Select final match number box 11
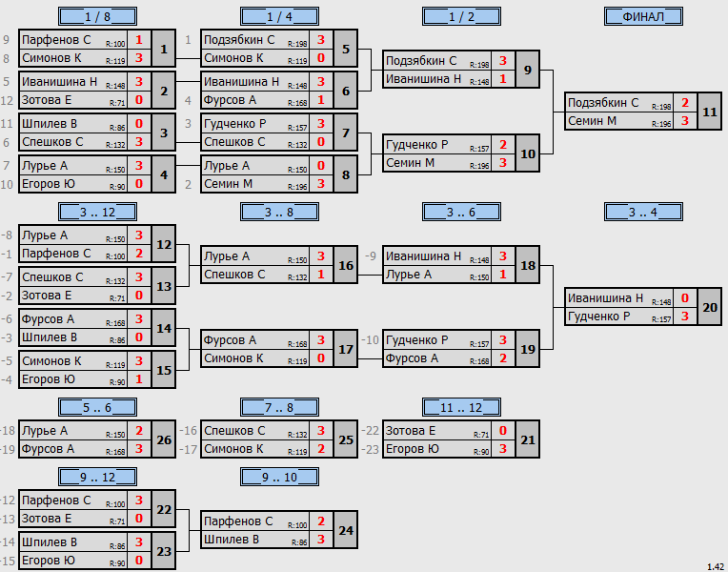The image size is (728, 572). pyautogui.click(x=710, y=112)
